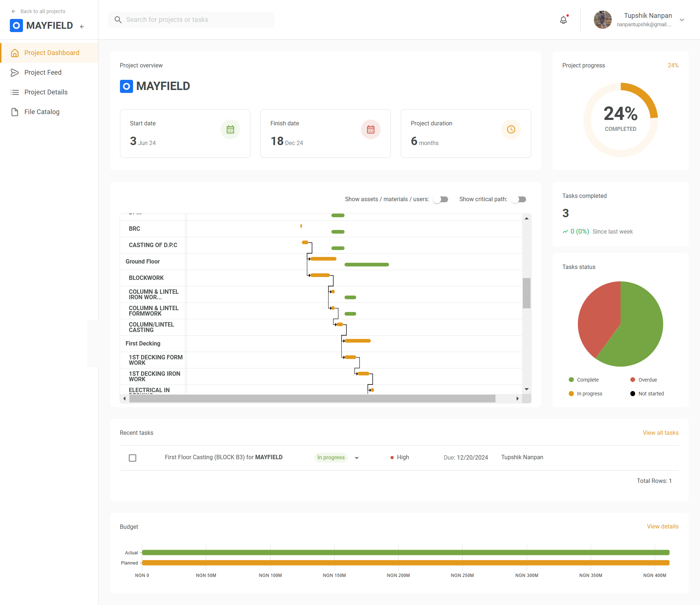
Task: Click the File Catalog document icon
Action: pos(15,112)
